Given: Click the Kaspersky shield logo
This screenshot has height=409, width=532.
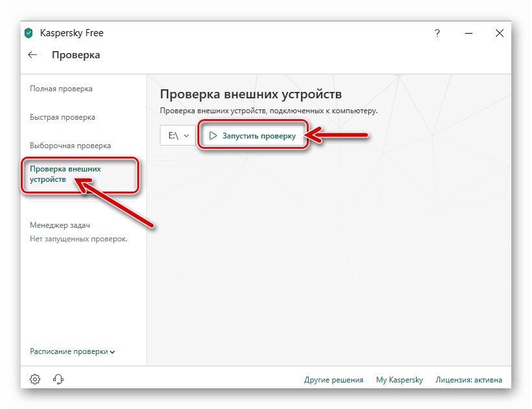Looking at the screenshot, I should click(x=28, y=32).
